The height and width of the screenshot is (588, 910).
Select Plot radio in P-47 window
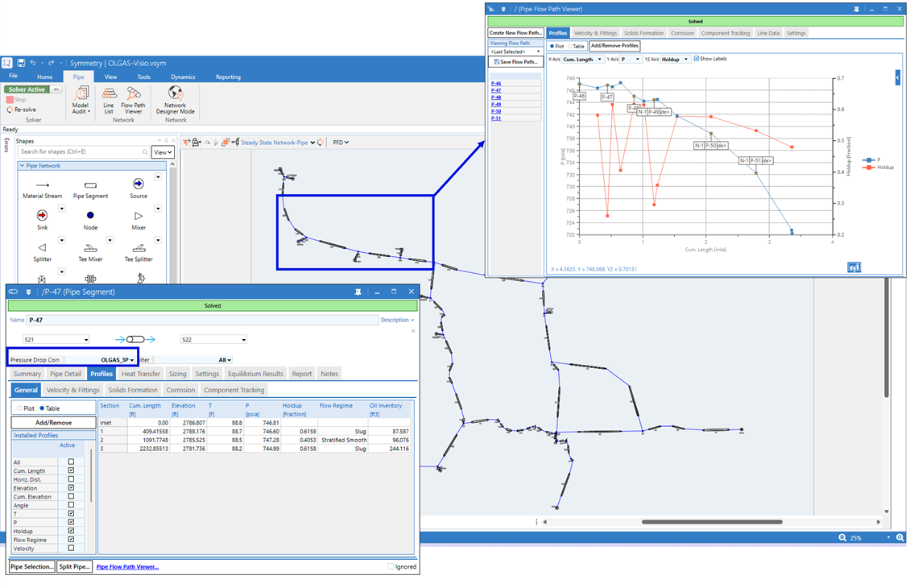20,408
